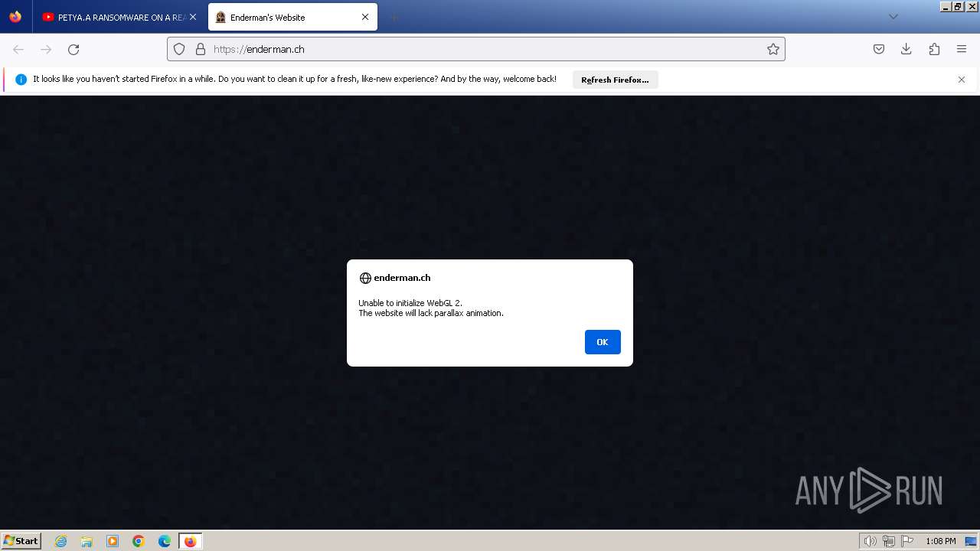The height and width of the screenshot is (551, 980).
Task: Bookmark this page with star icon
Action: pyautogui.click(x=773, y=49)
